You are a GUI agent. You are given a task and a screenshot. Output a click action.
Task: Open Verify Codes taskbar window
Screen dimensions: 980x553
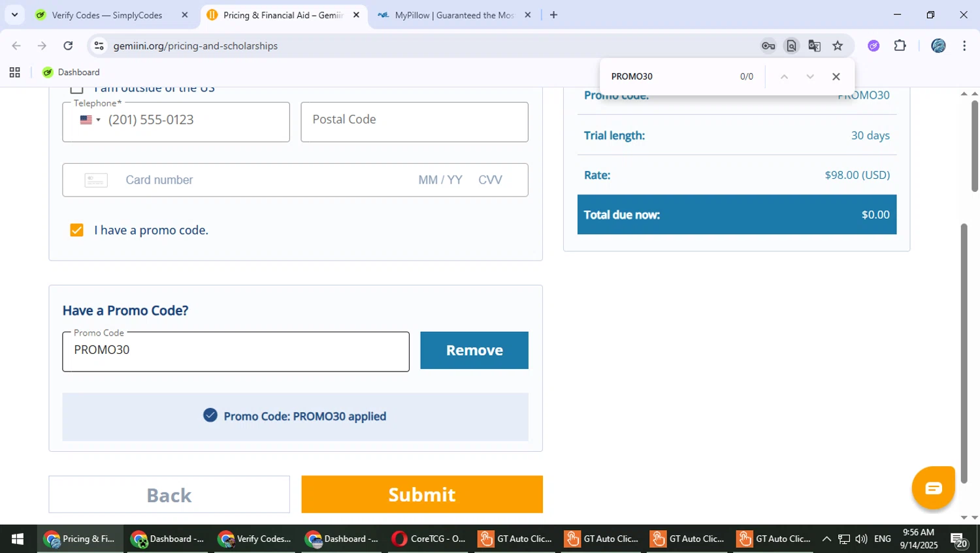tap(255, 539)
